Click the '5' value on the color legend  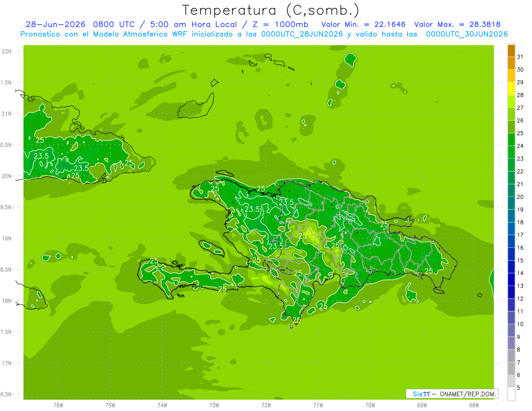[x=519, y=388]
